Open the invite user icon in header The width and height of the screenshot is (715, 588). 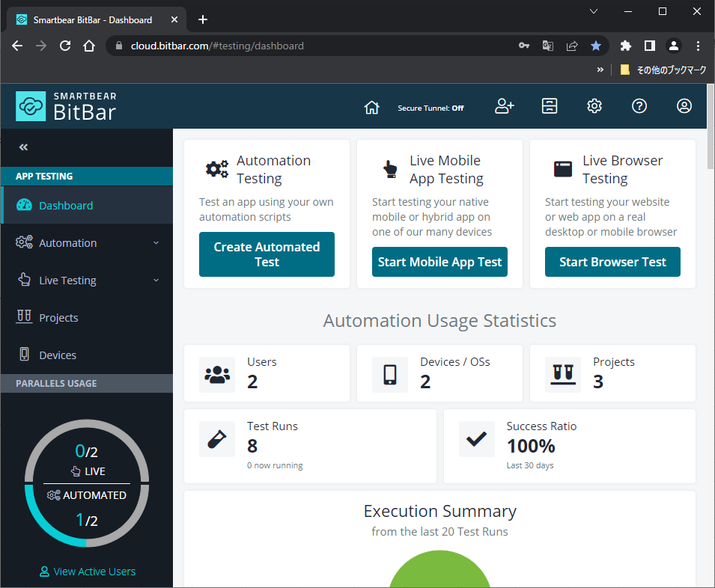[x=505, y=106]
